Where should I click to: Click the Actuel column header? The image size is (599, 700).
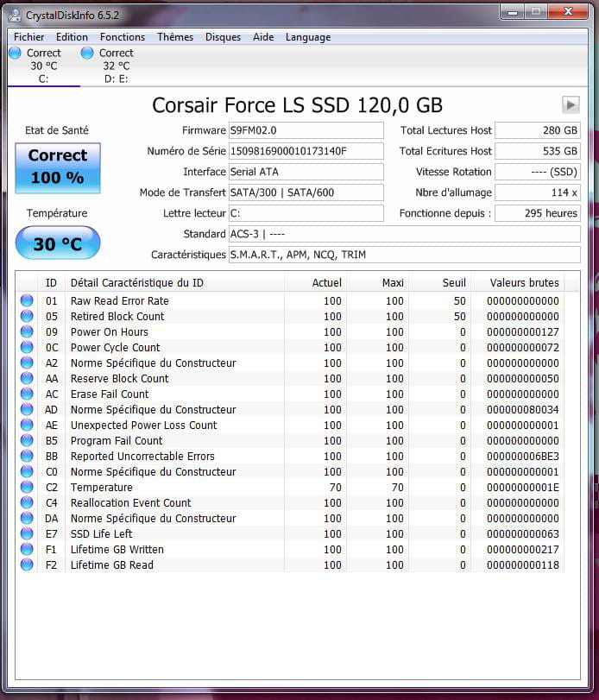[315, 282]
